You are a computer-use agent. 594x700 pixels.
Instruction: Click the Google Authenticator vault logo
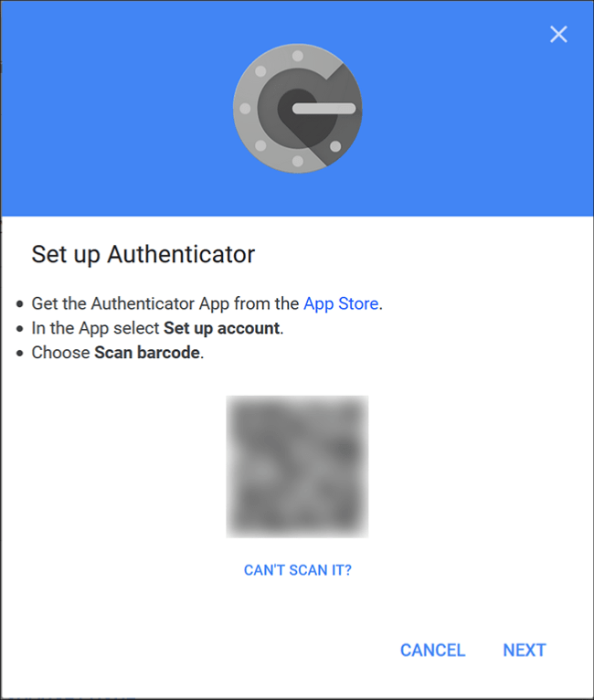tap(298, 109)
